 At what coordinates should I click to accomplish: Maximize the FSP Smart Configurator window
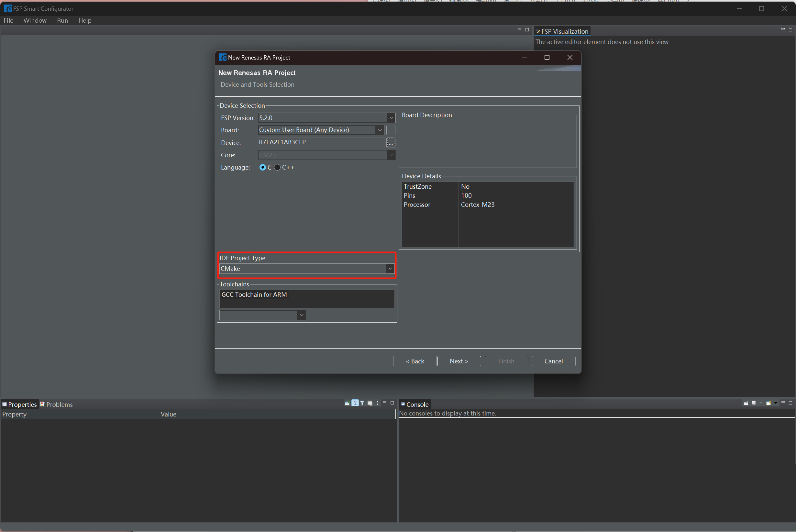(761, 8)
